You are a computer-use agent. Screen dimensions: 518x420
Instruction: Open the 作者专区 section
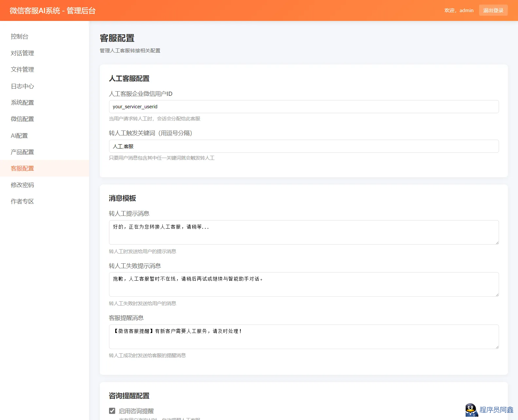(x=22, y=201)
